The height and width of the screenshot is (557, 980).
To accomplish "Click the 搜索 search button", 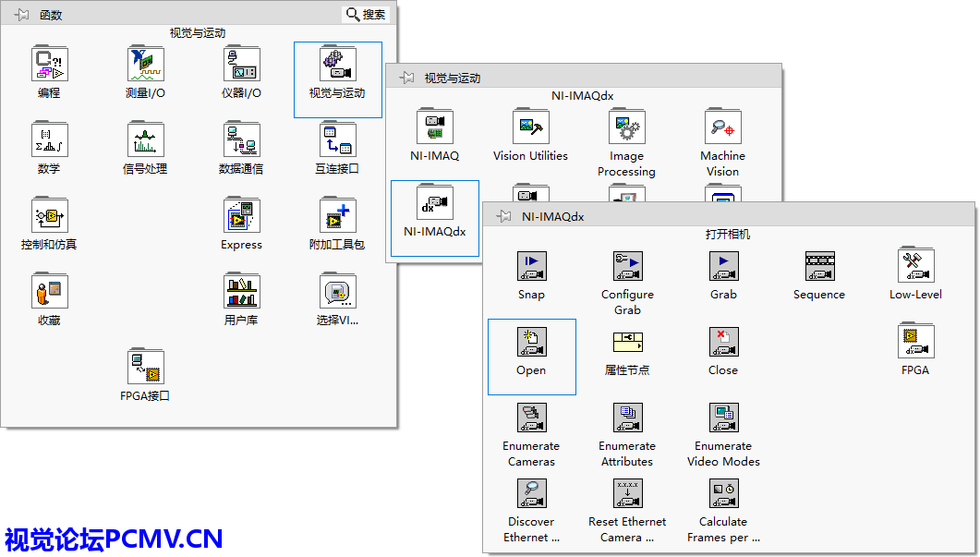I will point(366,15).
